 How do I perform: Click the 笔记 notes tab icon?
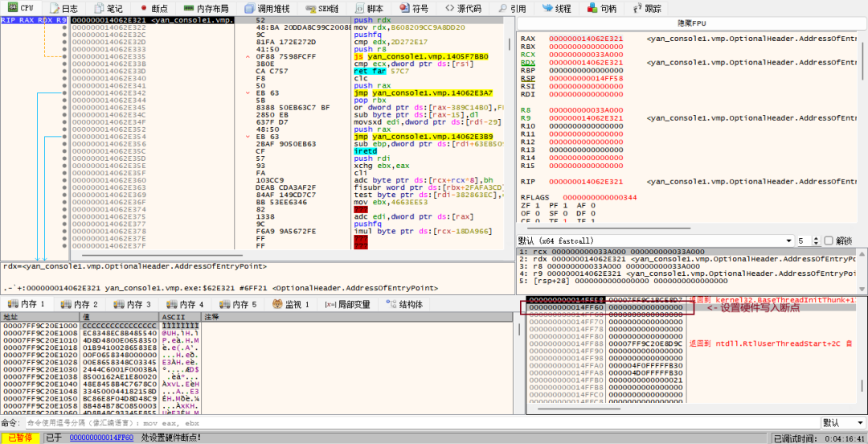click(99, 8)
